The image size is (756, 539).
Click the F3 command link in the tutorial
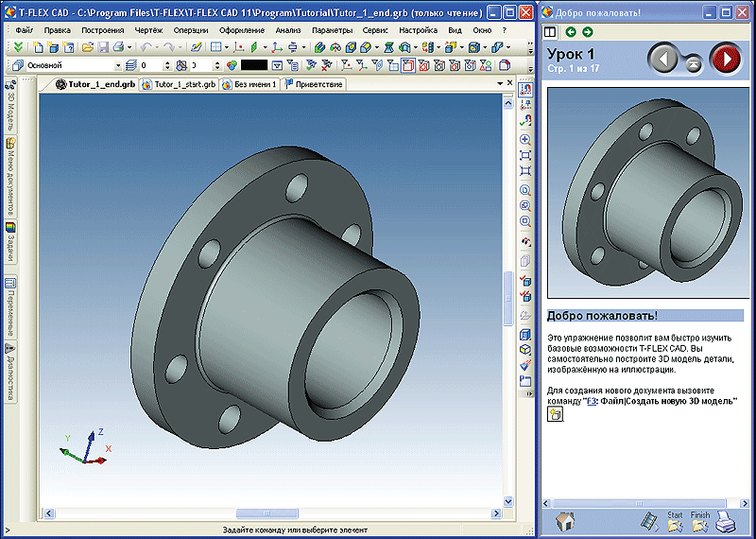pyautogui.click(x=591, y=401)
